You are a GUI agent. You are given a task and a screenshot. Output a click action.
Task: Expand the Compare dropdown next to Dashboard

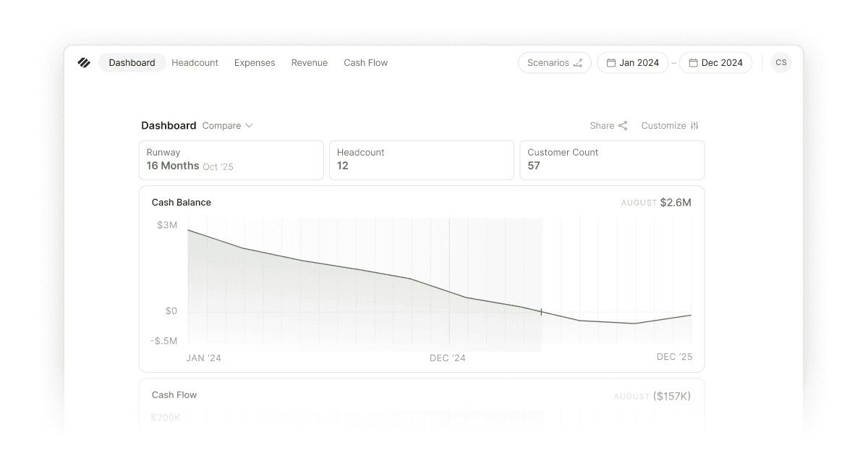(227, 125)
